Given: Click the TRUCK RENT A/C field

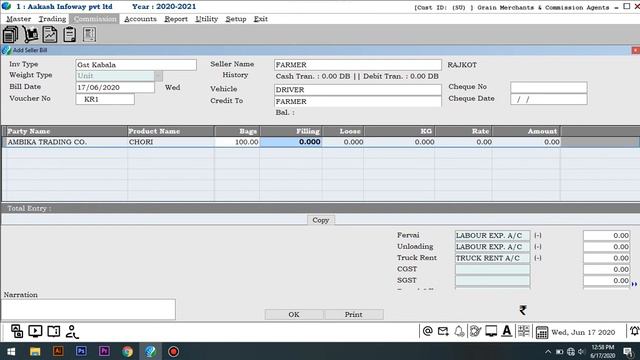Looking at the screenshot, I should [x=493, y=258].
